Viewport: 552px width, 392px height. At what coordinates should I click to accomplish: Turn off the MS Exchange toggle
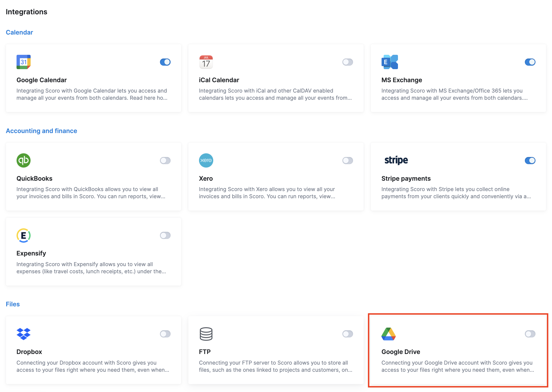click(530, 62)
